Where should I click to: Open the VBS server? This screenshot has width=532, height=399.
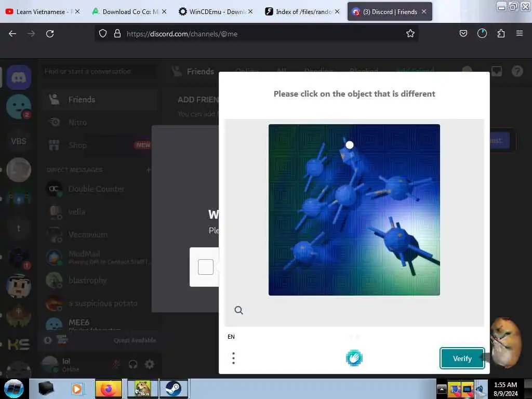(x=19, y=141)
